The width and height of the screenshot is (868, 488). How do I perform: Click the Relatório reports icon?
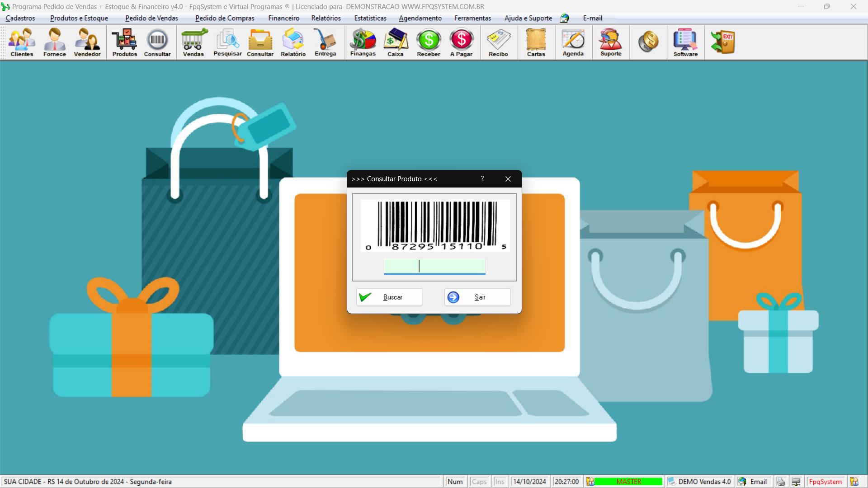tap(292, 42)
